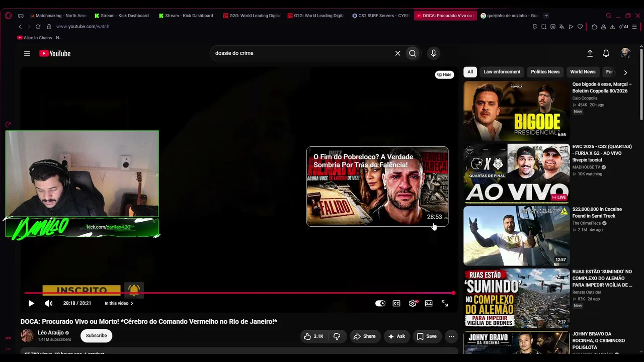
Task: Switch to 'queijinho de nozinho' Google tab
Action: coord(509,16)
